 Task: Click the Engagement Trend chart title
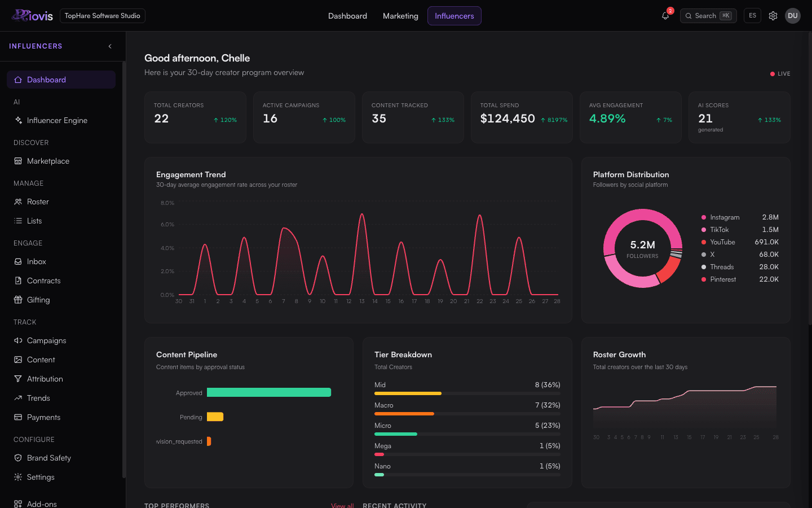(x=191, y=174)
